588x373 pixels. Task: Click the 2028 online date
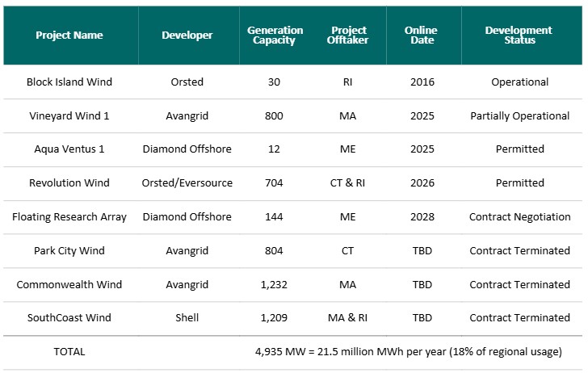point(422,216)
